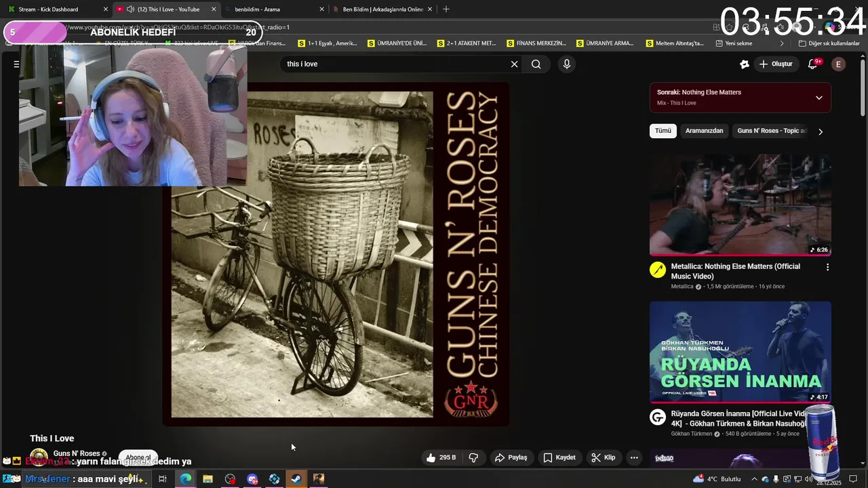Select the Tümü filter chip
The height and width of the screenshot is (488, 868).
[x=663, y=131]
